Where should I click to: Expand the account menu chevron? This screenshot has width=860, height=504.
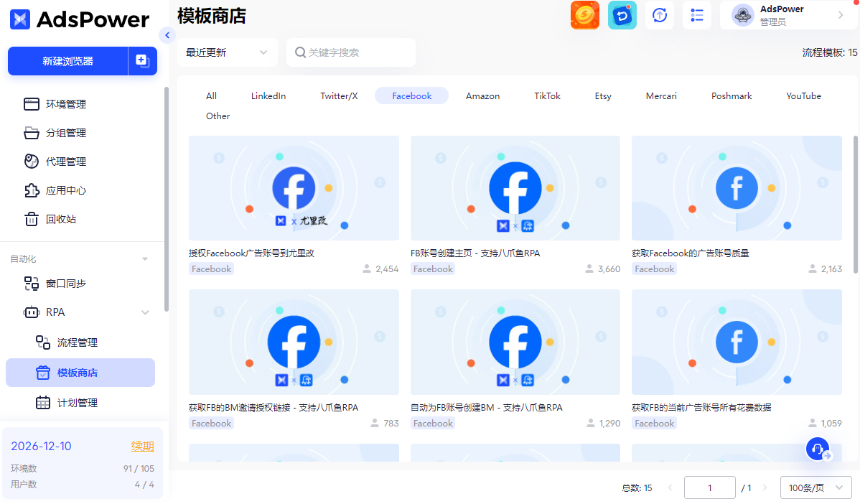coord(840,15)
